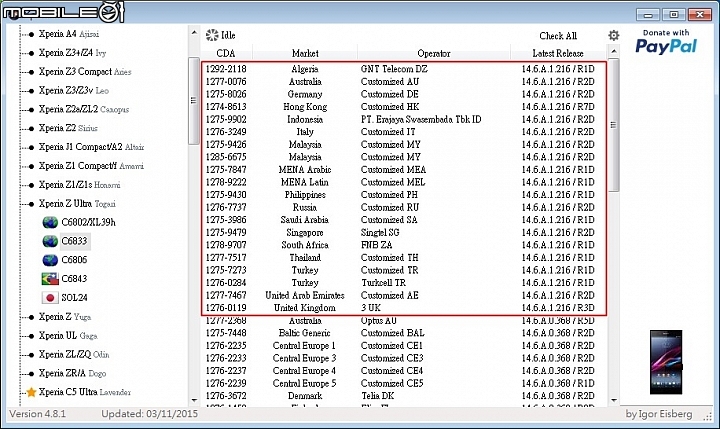Image resolution: width=720 pixels, height=429 pixels.
Task: Select the MENA Arabic row
Action: (404, 169)
